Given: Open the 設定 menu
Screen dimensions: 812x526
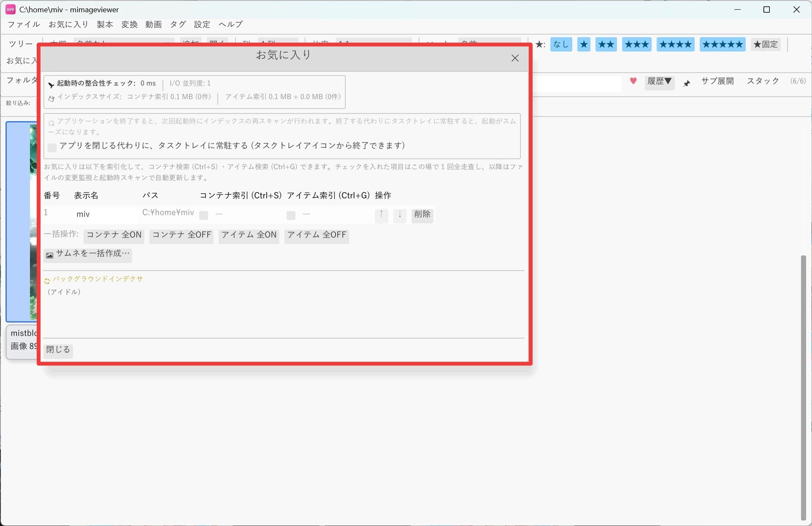Looking at the screenshot, I should [202, 25].
